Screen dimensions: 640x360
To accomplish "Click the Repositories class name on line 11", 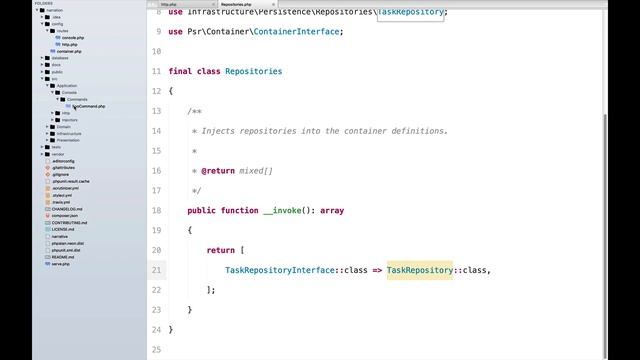I will [253, 71].
